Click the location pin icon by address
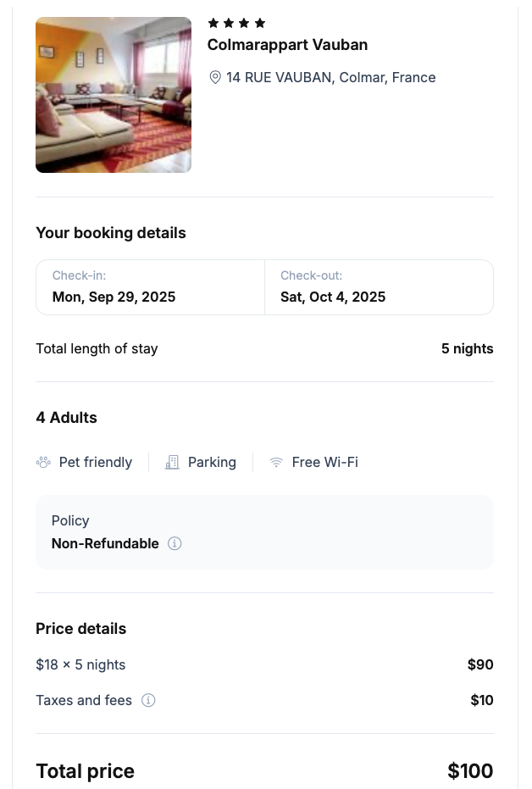The width and height of the screenshot is (532, 789). click(x=214, y=77)
